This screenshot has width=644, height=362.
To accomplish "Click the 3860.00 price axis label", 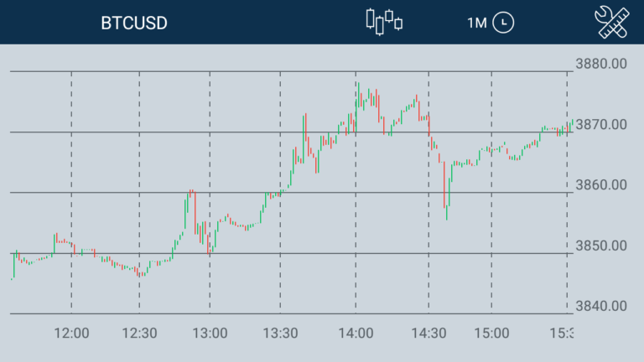I will [601, 184].
